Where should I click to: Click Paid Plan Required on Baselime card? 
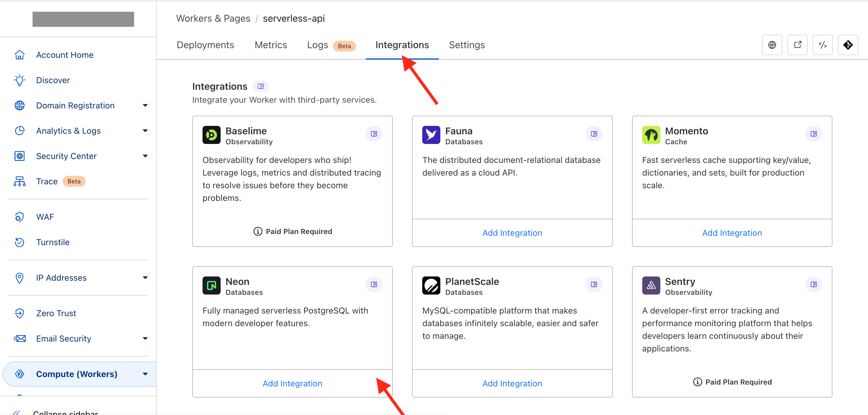pyautogui.click(x=292, y=231)
